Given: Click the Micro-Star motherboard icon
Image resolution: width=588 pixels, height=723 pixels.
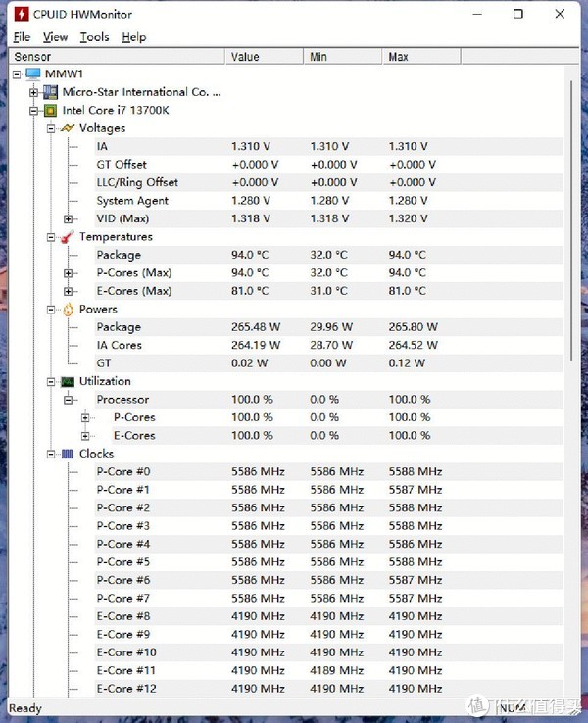Looking at the screenshot, I should pyautogui.click(x=50, y=92).
